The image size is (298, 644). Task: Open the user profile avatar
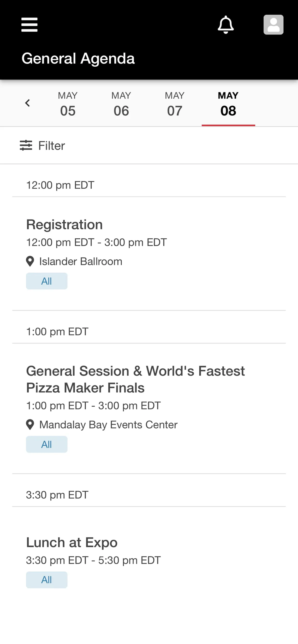pyautogui.click(x=273, y=25)
